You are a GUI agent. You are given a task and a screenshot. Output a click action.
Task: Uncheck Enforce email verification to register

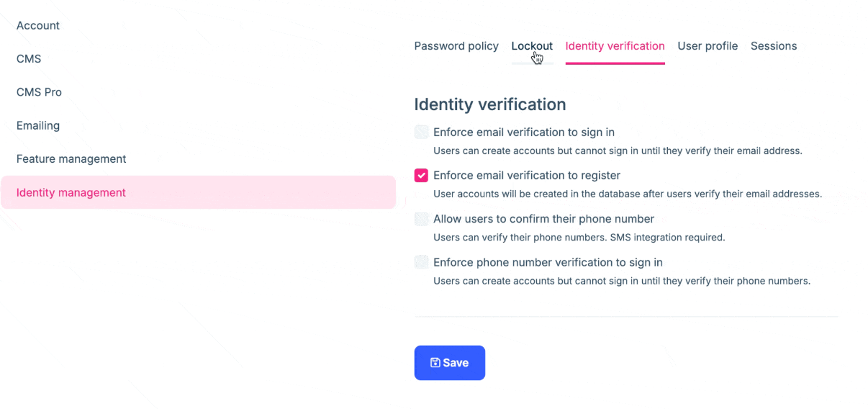point(421,175)
